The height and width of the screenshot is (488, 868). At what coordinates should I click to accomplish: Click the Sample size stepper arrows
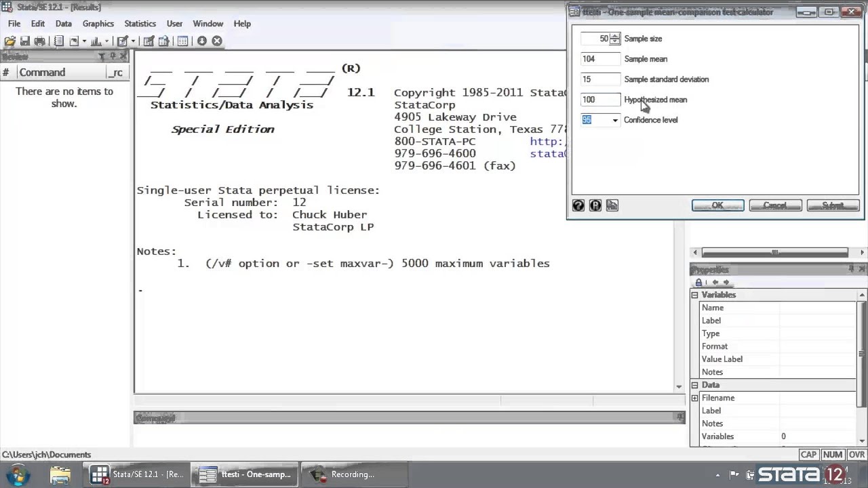614,39
